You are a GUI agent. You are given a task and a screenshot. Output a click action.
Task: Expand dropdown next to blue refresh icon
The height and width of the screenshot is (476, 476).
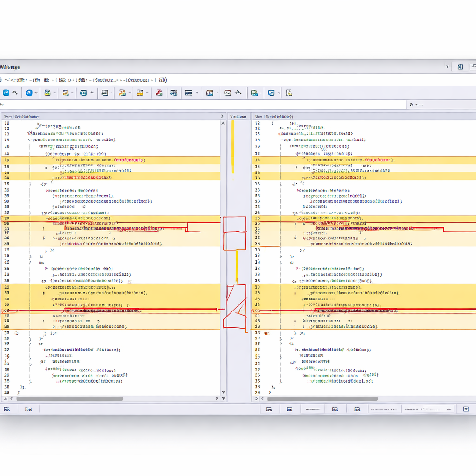[278, 93]
